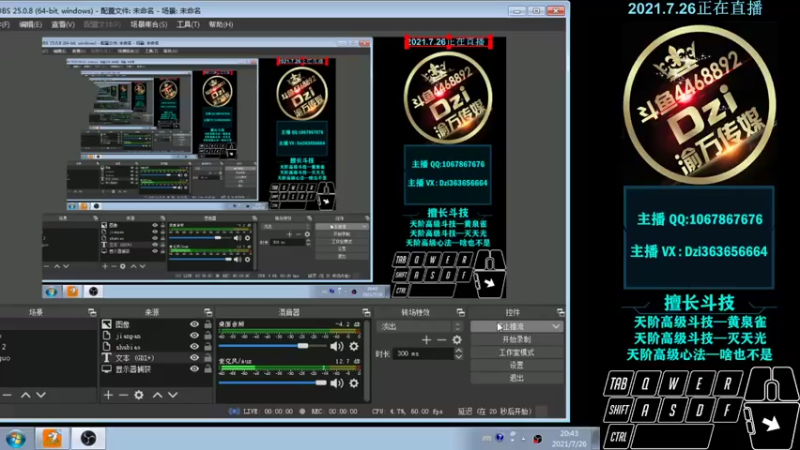
Task: Move selected source down in 来源 list
Action: pos(173,395)
